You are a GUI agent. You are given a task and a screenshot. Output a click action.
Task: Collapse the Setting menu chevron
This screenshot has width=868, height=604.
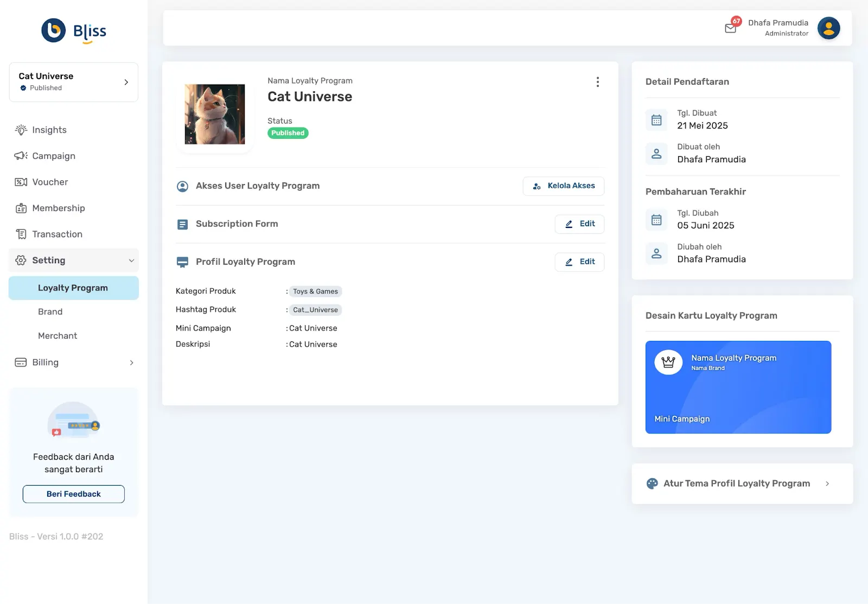[131, 260]
